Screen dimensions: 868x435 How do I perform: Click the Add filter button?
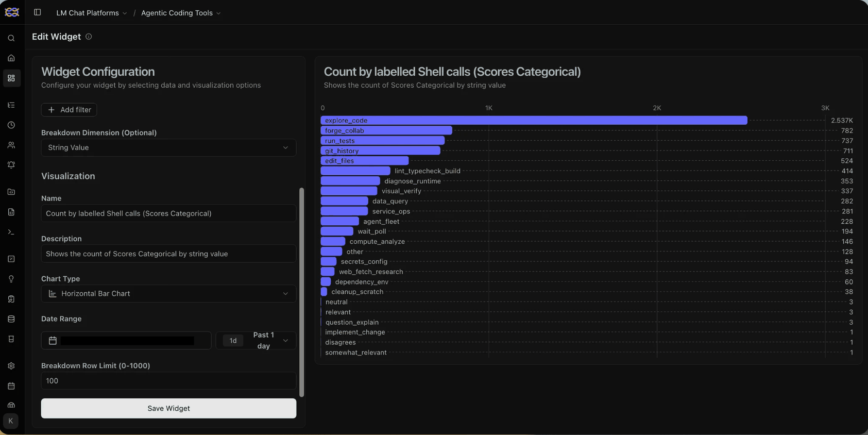click(x=69, y=110)
